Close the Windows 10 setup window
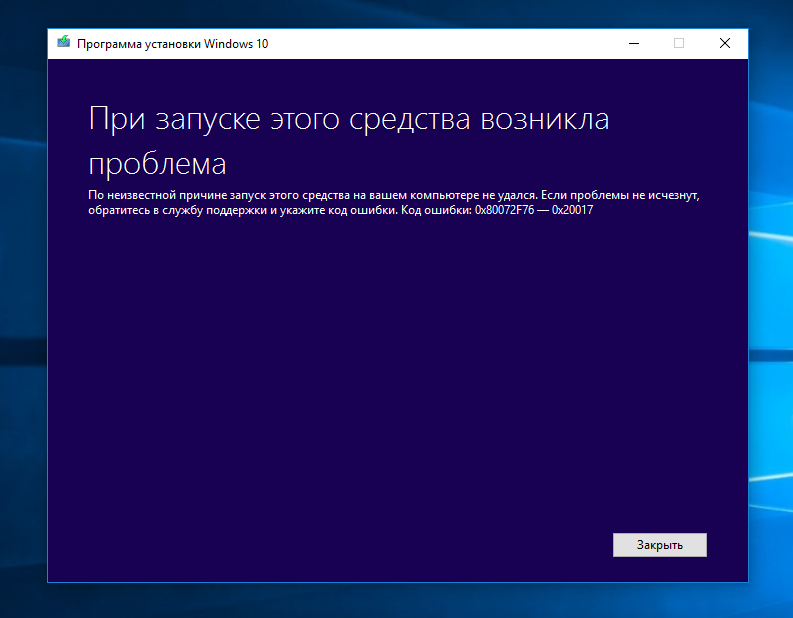Viewport: 793px width, 618px height. point(725,43)
